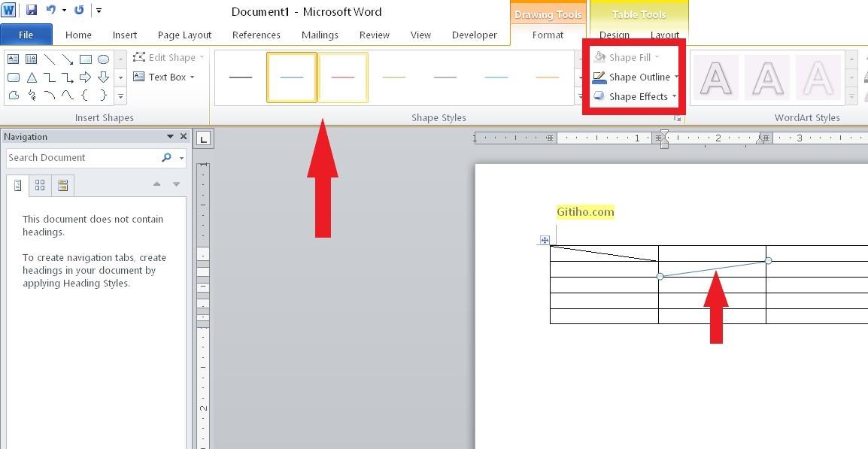This screenshot has height=449, width=868.
Task: Select the Rectangle shape
Action: click(85, 59)
